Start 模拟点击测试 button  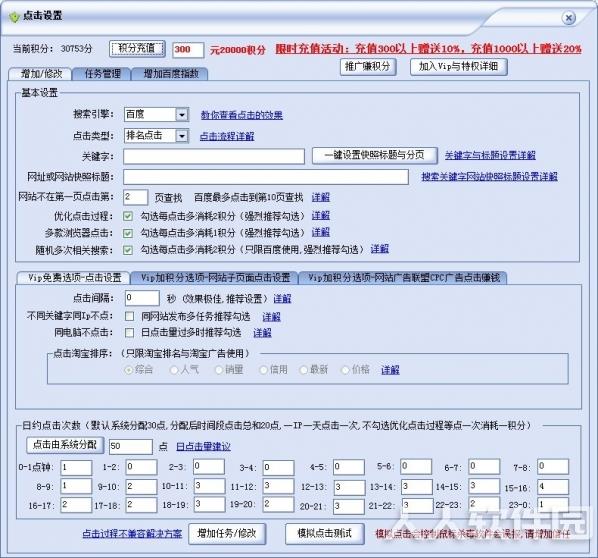(x=325, y=533)
